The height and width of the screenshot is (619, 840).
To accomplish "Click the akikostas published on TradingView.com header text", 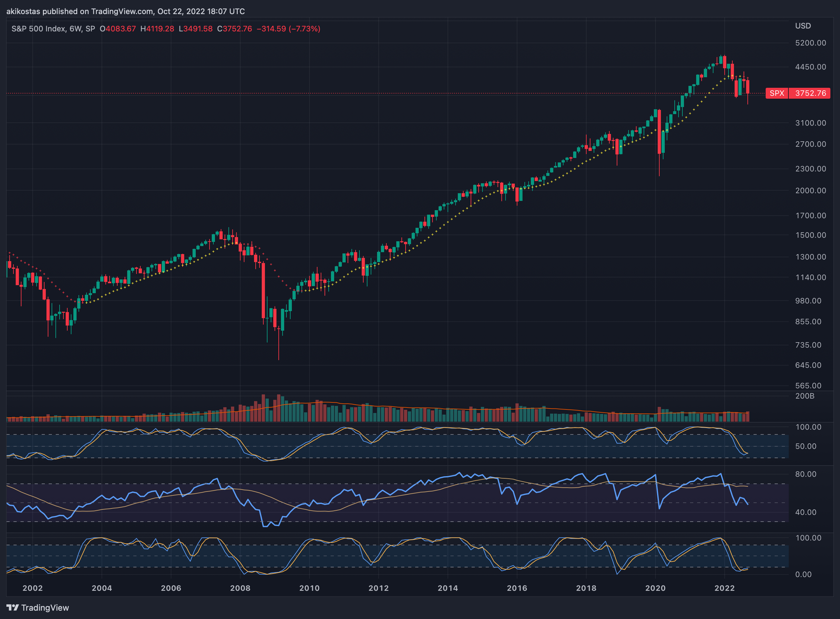I will pos(126,12).
